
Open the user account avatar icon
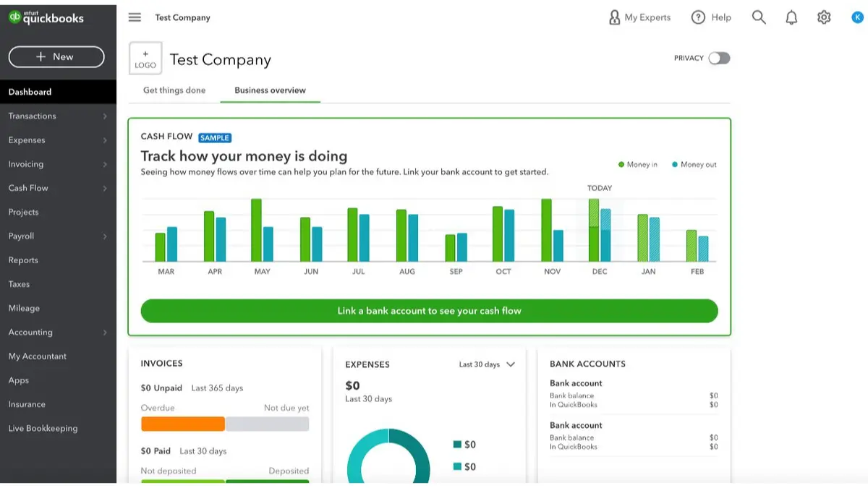856,17
